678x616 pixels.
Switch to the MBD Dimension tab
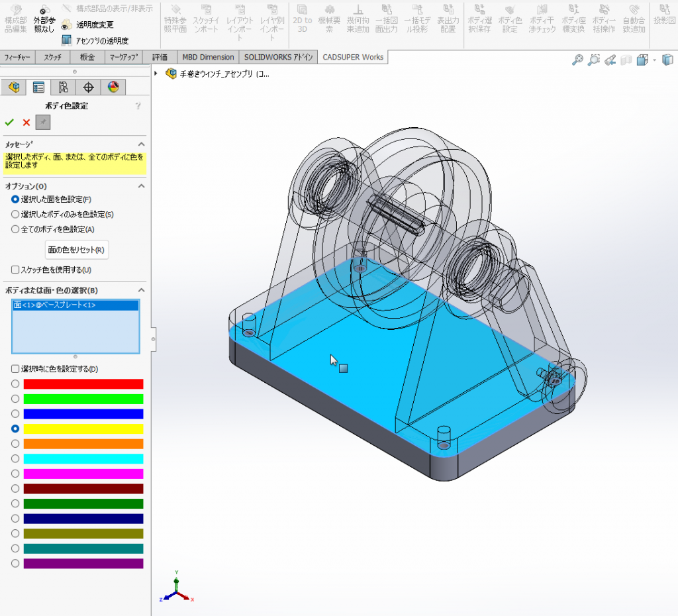[208, 57]
